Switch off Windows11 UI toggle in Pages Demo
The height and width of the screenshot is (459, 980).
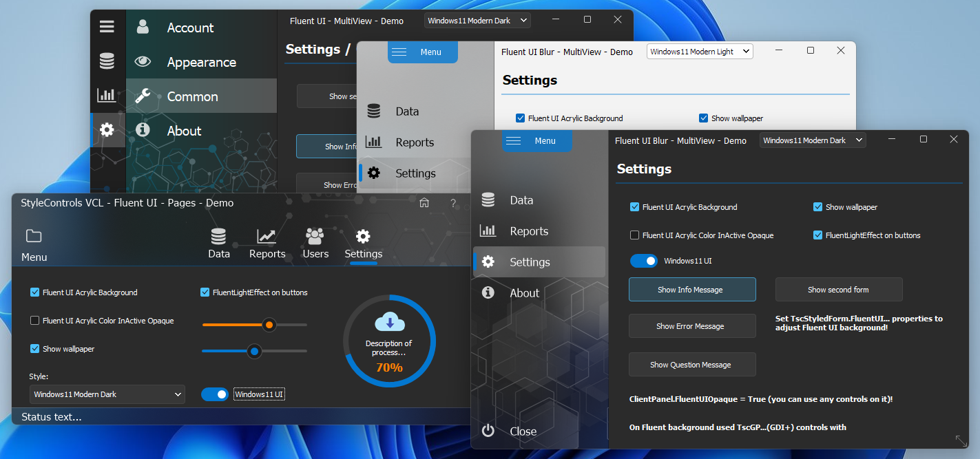(x=215, y=394)
